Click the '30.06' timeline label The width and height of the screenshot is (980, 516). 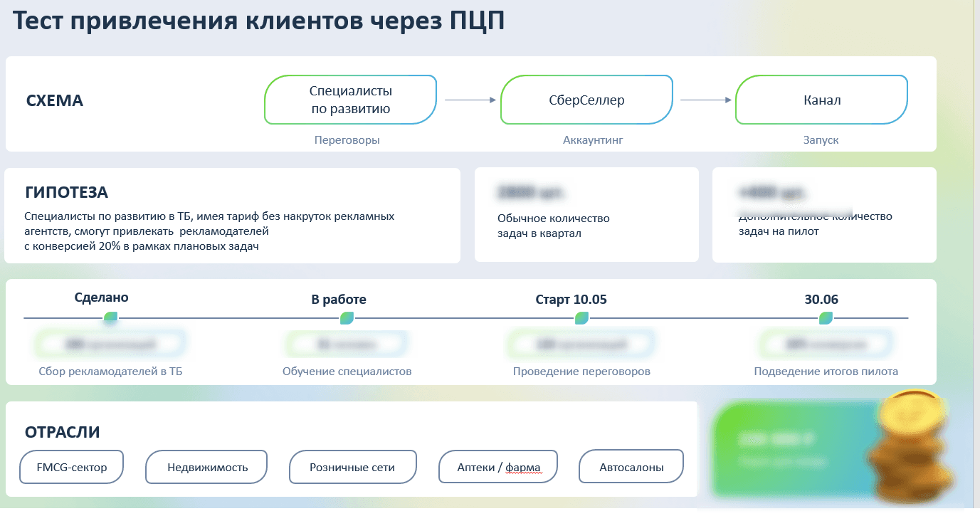(821, 300)
